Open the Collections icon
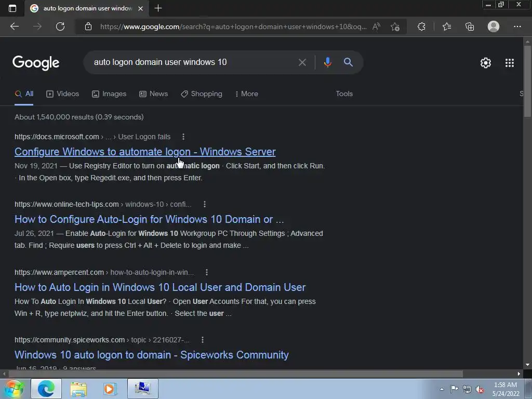The height and width of the screenshot is (399, 532). coord(470,26)
